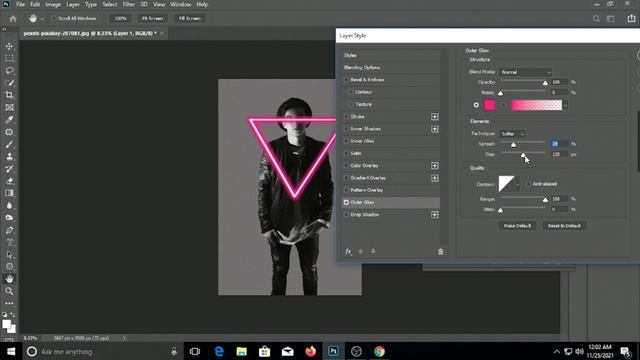The height and width of the screenshot is (360, 640).
Task: Select the Horizontal Type tool
Action: point(9,242)
